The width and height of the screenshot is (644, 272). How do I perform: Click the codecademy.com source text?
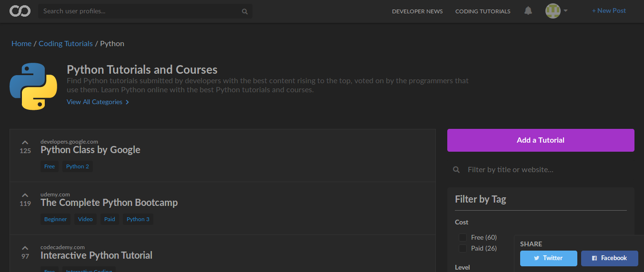tap(62, 247)
